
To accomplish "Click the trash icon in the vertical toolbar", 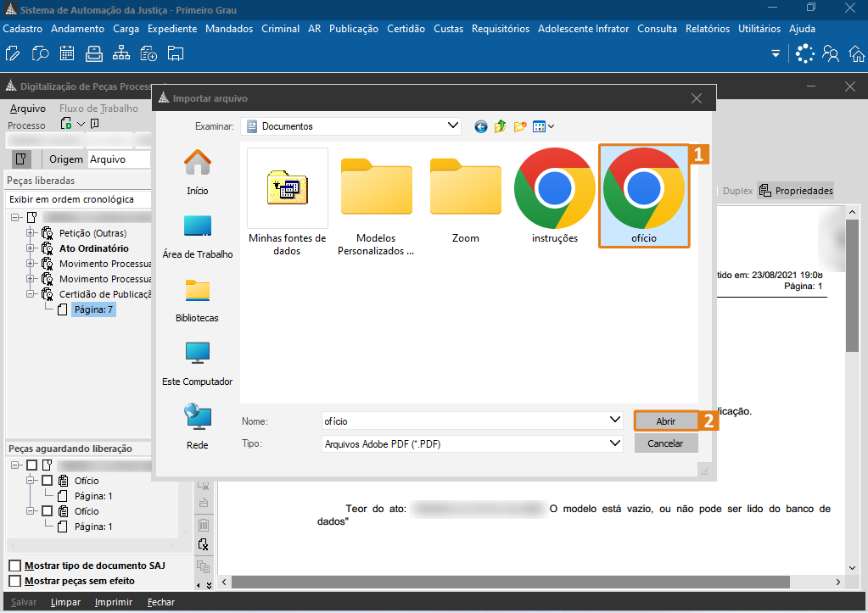I will tap(204, 525).
